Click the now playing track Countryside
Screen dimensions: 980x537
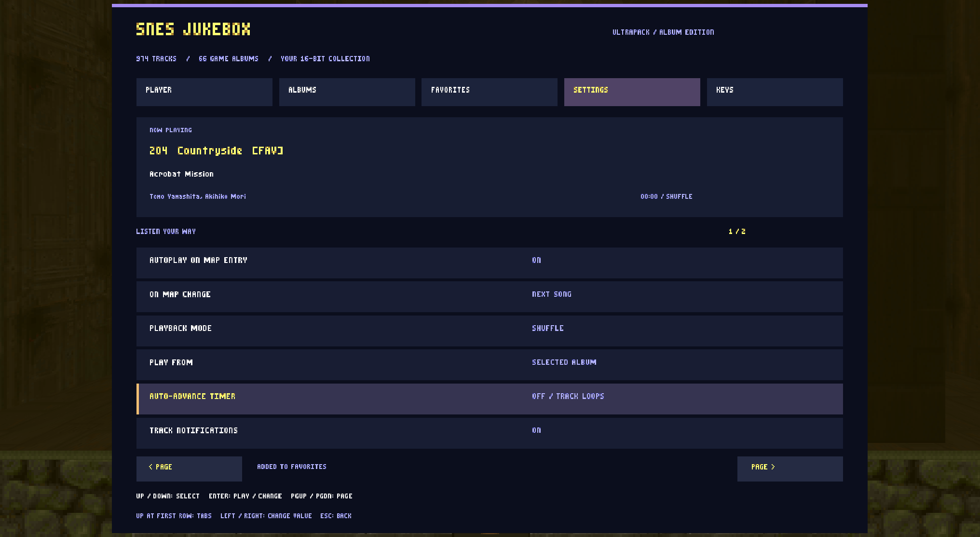(216, 151)
